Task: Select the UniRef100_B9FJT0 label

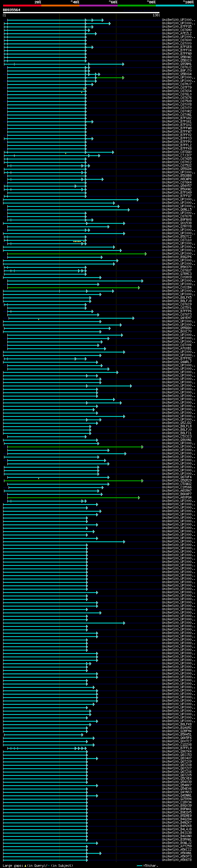Action: pyautogui.click(x=177, y=71)
